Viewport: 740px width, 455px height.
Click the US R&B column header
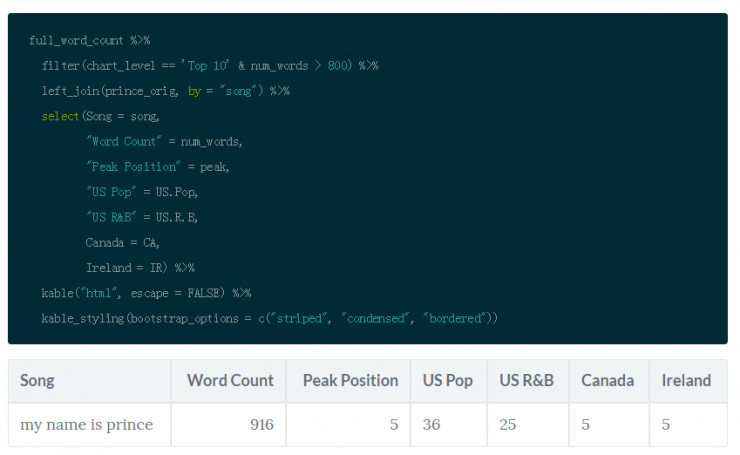(x=528, y=380)
